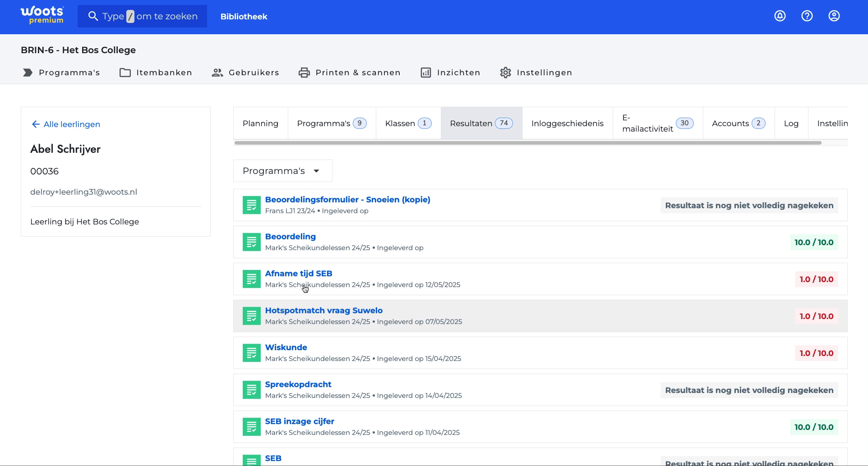Viewport: 868px width, 466px height.
Task: Click the tab bar horizontal scrollbar
Action: (x=528, y=143)
